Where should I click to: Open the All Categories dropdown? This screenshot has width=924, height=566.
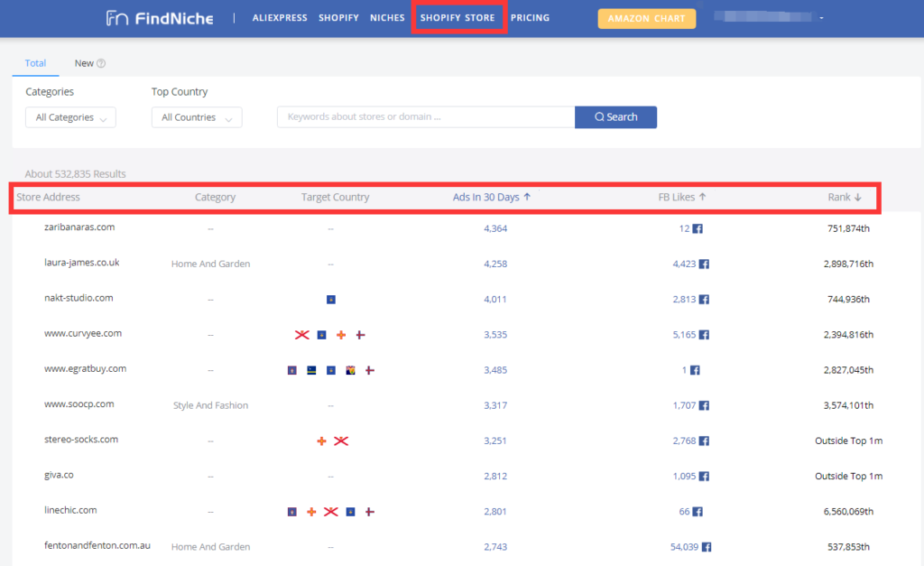(70, 117)
